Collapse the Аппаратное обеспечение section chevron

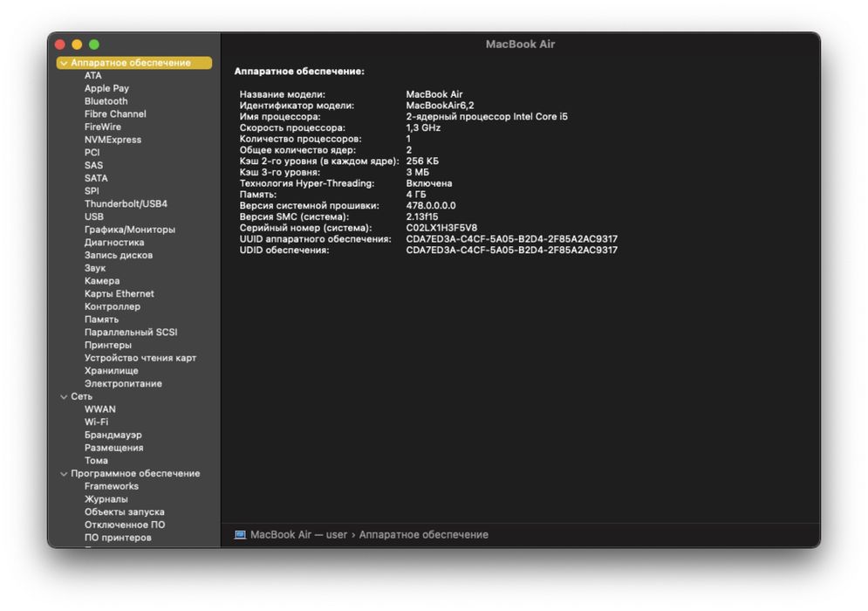point(64,63)
